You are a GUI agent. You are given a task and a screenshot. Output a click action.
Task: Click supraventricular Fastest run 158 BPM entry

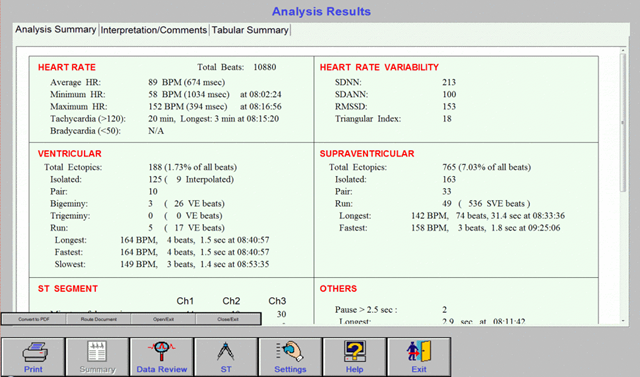click(486, 228)
